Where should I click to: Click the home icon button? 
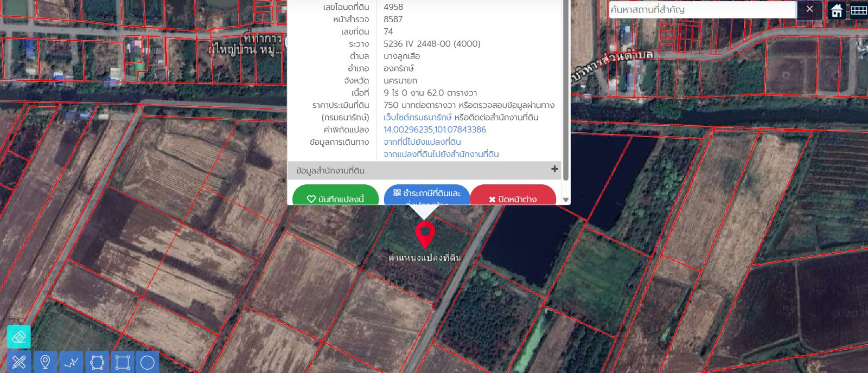pyautogui.click(x=837, y=10)
